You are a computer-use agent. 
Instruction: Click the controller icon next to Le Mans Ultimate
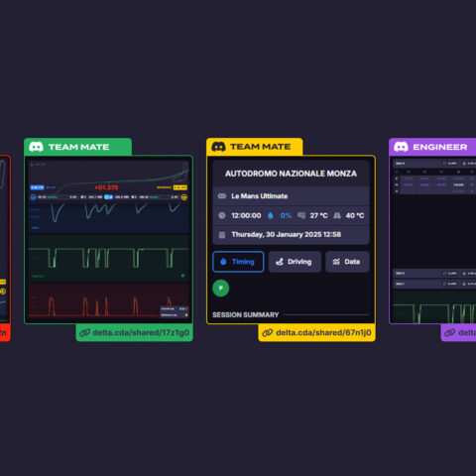pyautogui.click(x=222, y=196)
